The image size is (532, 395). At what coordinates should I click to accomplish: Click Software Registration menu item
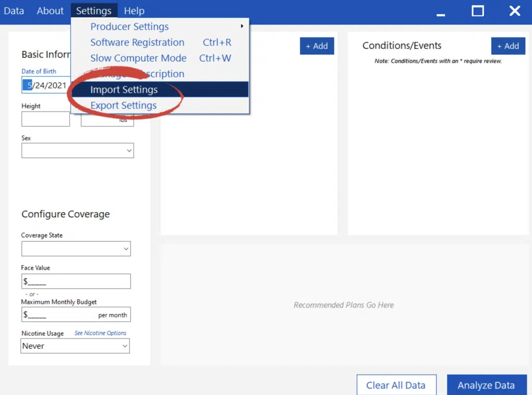(137, 42)
